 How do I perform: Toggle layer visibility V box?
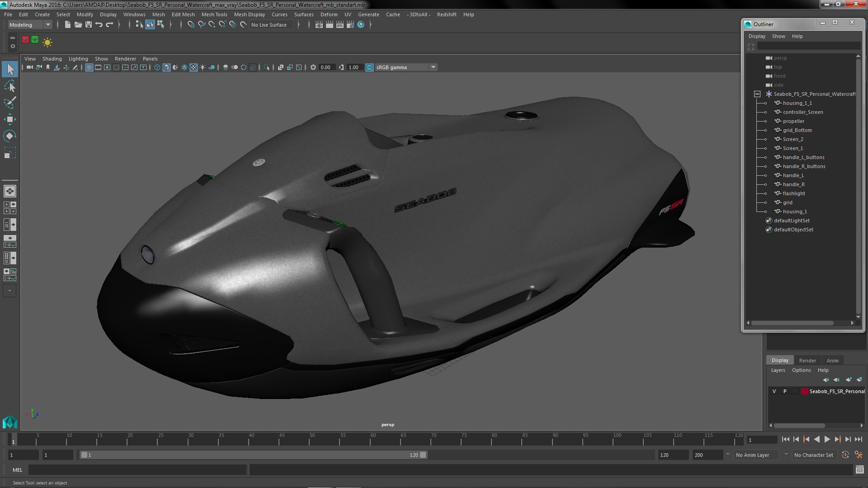click(x=774, y=391)
